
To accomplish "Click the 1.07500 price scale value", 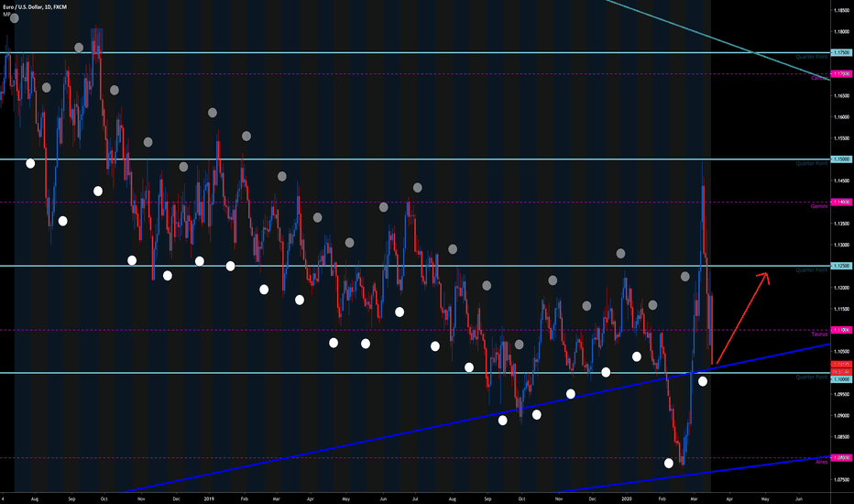I will [841, 479].
